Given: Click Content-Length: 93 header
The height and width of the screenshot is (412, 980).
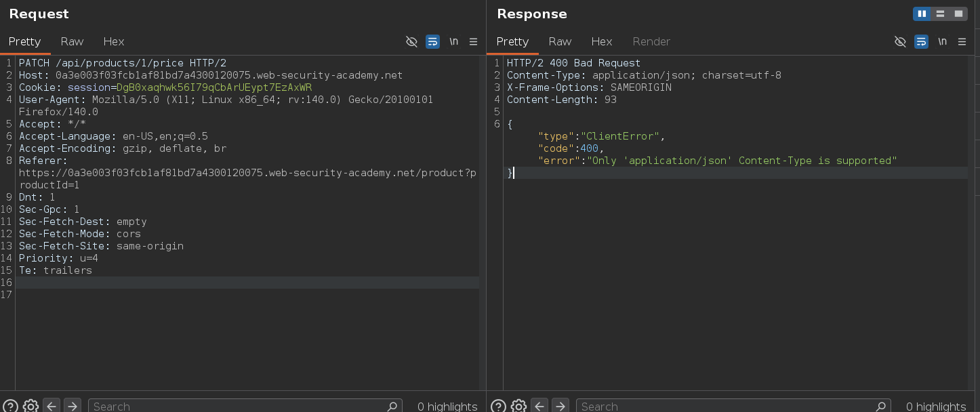Looking at the screenshot, I should [x=562, y=100].
